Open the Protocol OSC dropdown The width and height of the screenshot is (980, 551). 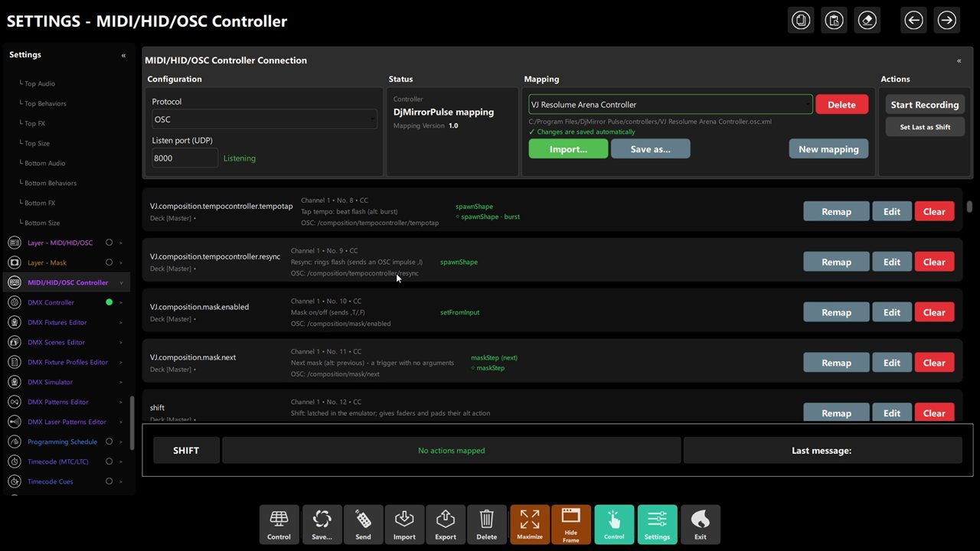point(264,119)
